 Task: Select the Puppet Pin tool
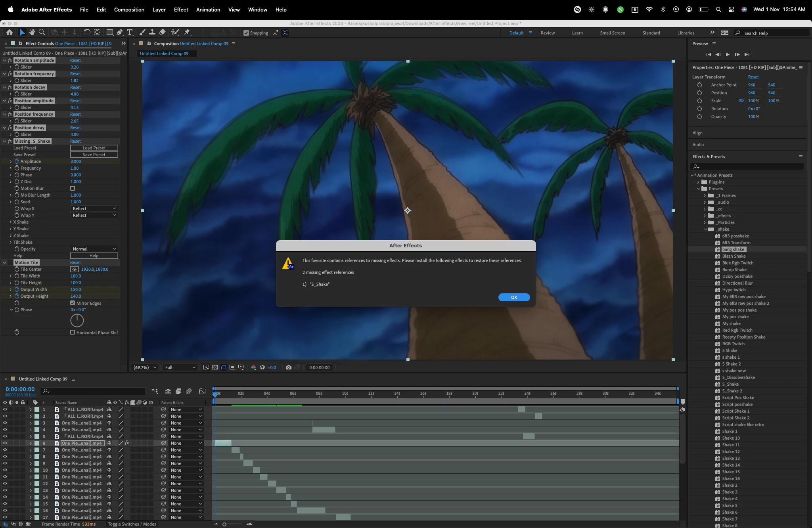pyautogui.click(x=187, y=33)
